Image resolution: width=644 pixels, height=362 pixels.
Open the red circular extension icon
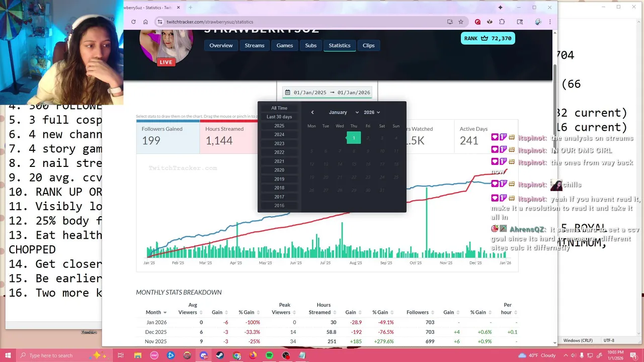[x=477, y=22]
